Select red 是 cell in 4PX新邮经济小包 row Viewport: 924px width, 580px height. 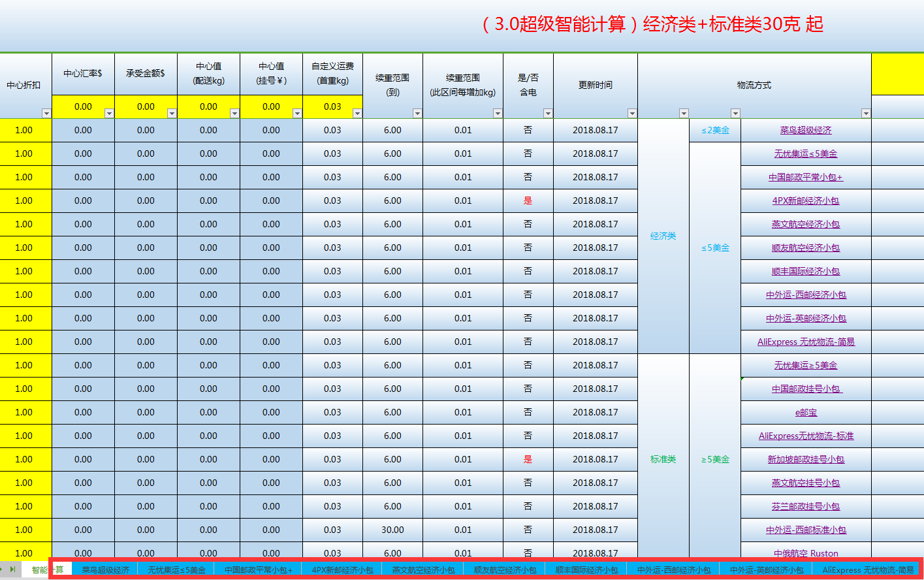(528, 201)
